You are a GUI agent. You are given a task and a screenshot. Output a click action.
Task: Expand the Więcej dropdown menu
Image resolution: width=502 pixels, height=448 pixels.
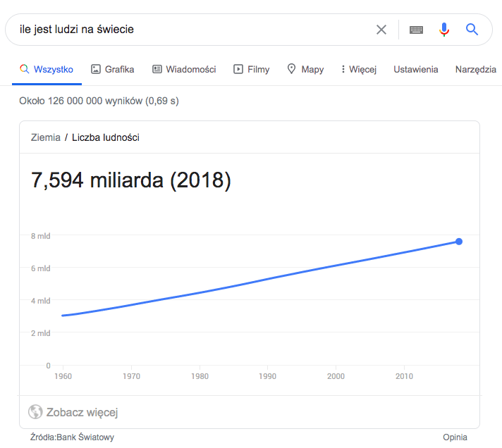(358, 69)
